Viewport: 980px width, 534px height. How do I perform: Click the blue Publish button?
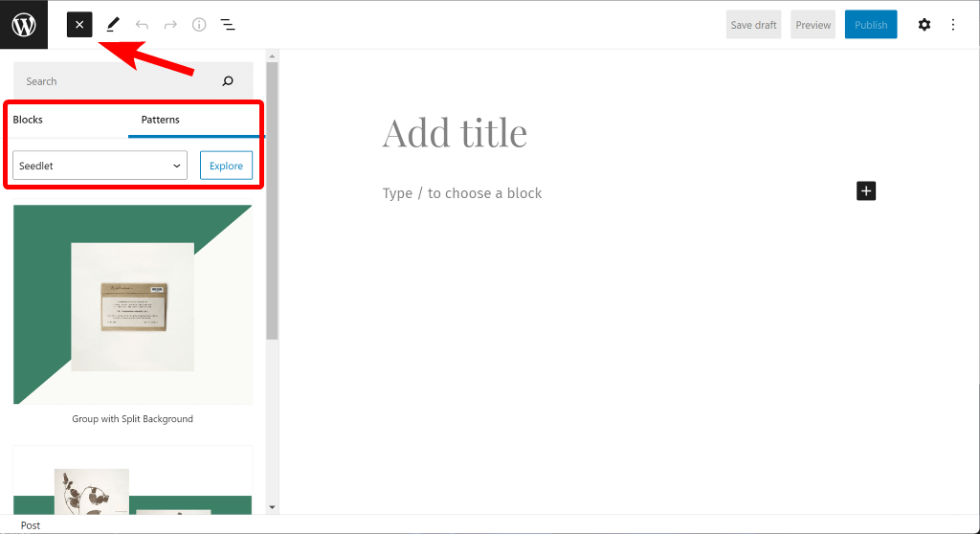pyautogui.click(x=871, y=25)
